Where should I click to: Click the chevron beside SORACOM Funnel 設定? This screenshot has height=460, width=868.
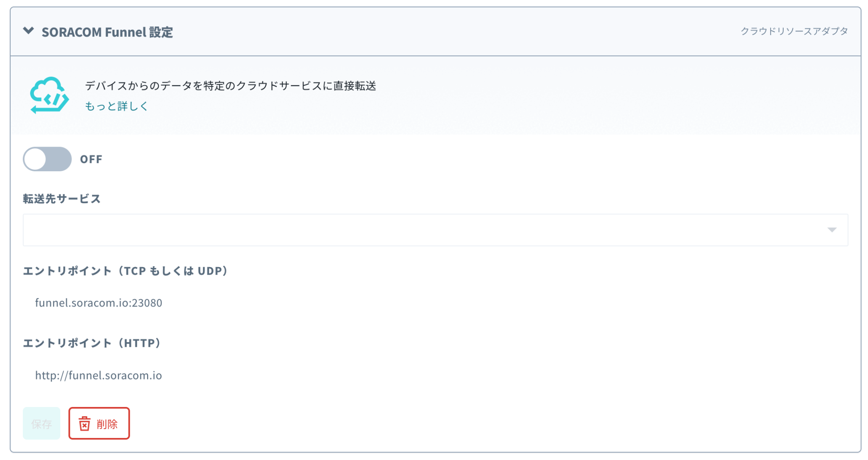coord(28,31)
